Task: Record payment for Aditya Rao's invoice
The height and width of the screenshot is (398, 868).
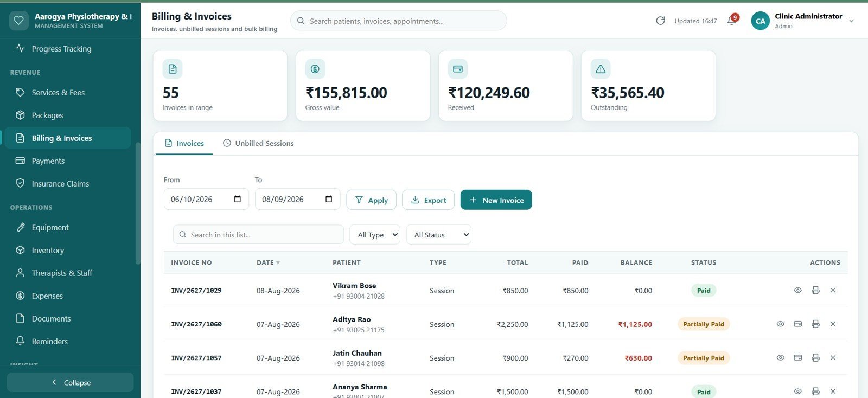Action: [797, 324]
